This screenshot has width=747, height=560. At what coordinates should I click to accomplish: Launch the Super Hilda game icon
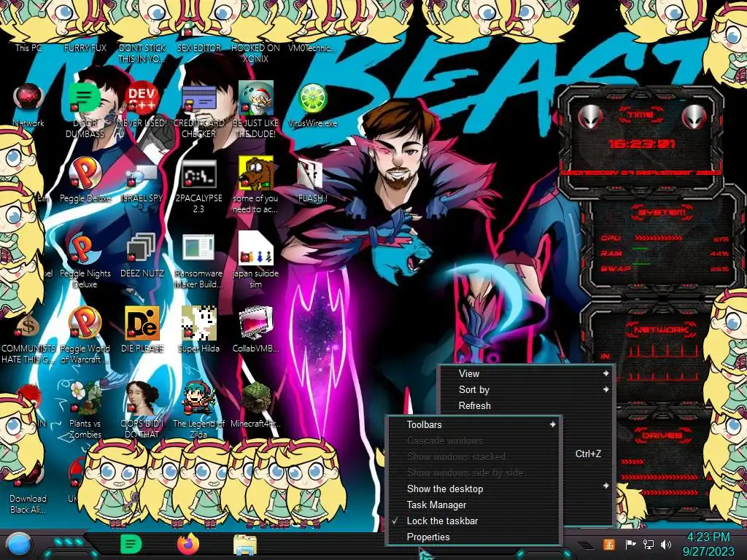pyautogui.click(x=198, y=324)
